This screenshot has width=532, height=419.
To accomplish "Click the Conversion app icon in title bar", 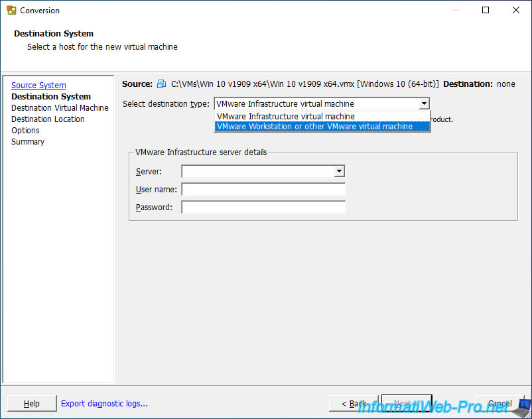I will pos(11,10).
